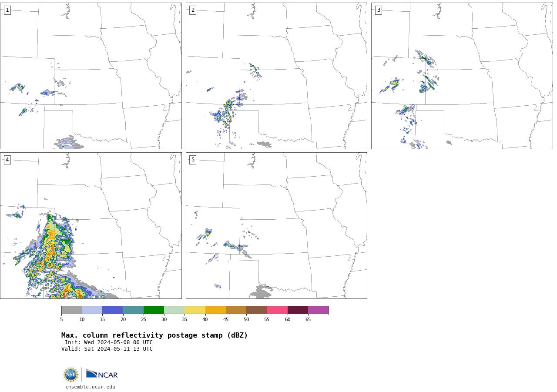Click the yellow 35-40 dBZ swatch
Image resolution: width=557 pixels, height=392 pixels.
(195, 310)
